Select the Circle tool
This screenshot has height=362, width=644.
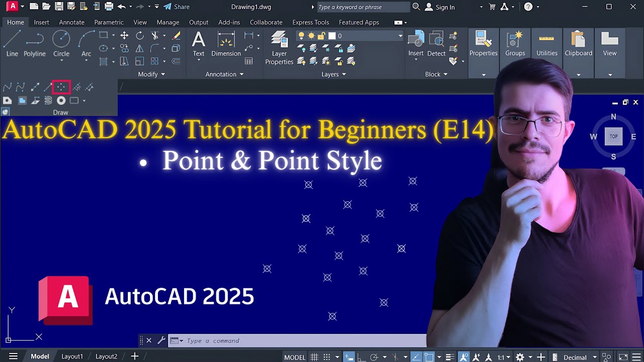point(61,44)
